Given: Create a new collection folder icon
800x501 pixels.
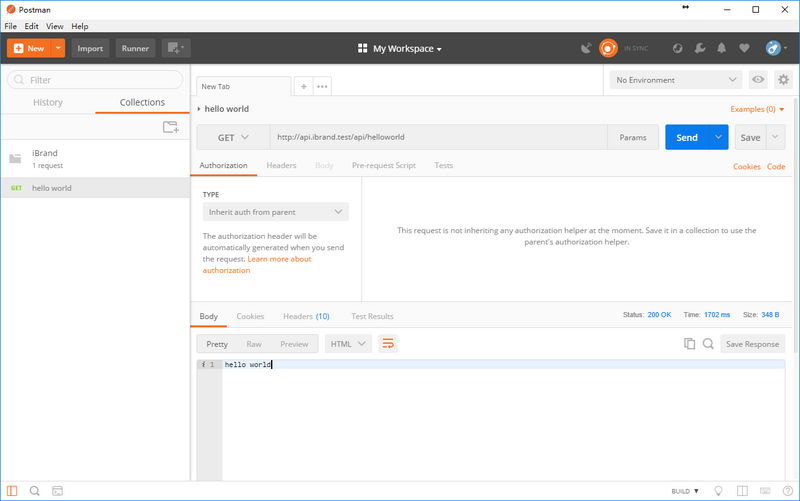Looking at the screenshot, I should pyautogui.click(x=170, y=127).
